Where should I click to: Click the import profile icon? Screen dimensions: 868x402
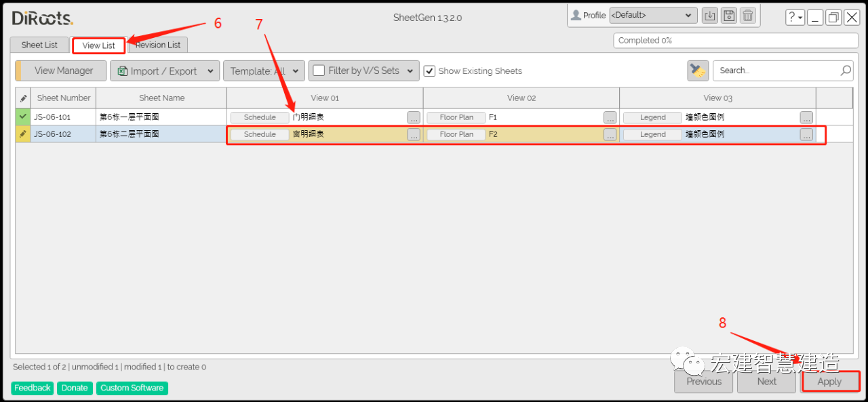(x=709, y=16)
